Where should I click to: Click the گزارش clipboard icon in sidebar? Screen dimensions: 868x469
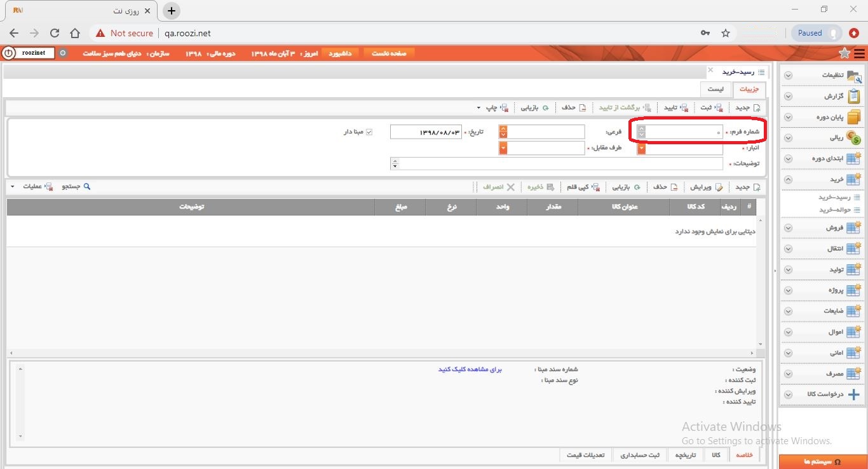854,97
